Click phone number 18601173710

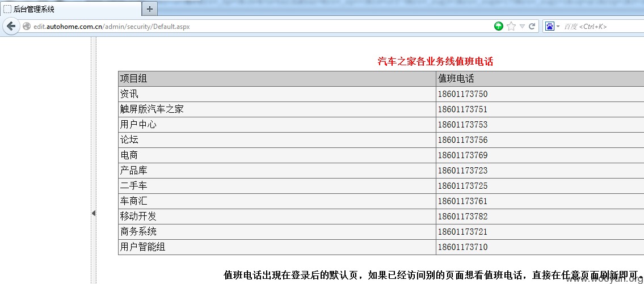462,248
